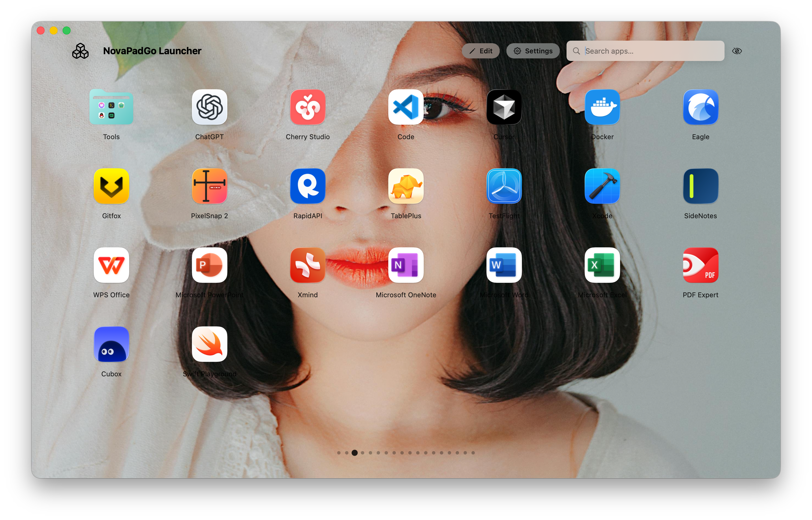Click the Edit button
812x520 pixels.
481,51
